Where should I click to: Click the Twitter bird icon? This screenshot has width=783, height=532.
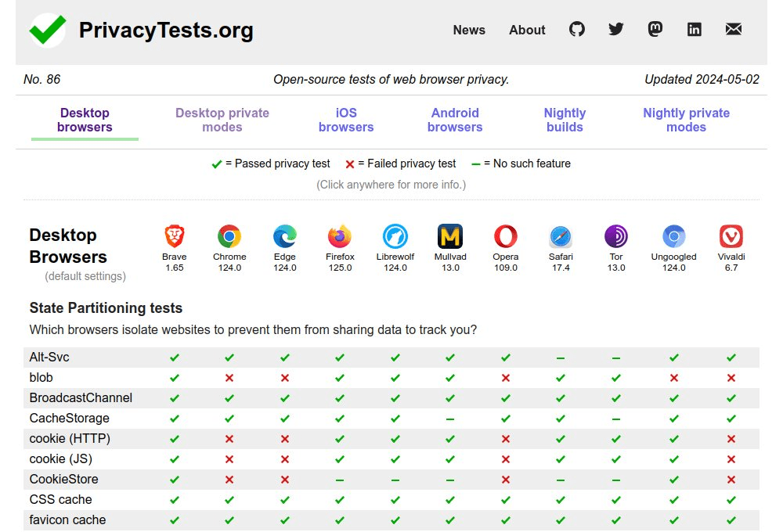[x=616, y=30]
